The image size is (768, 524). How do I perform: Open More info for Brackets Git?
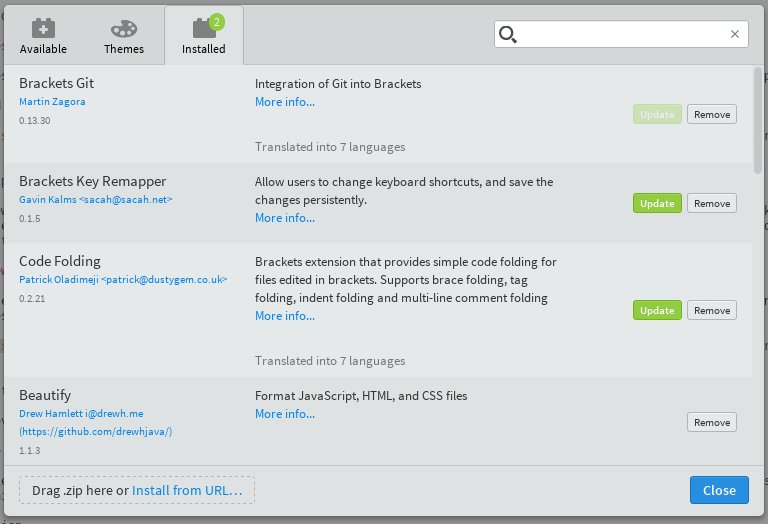click(285, 102)
